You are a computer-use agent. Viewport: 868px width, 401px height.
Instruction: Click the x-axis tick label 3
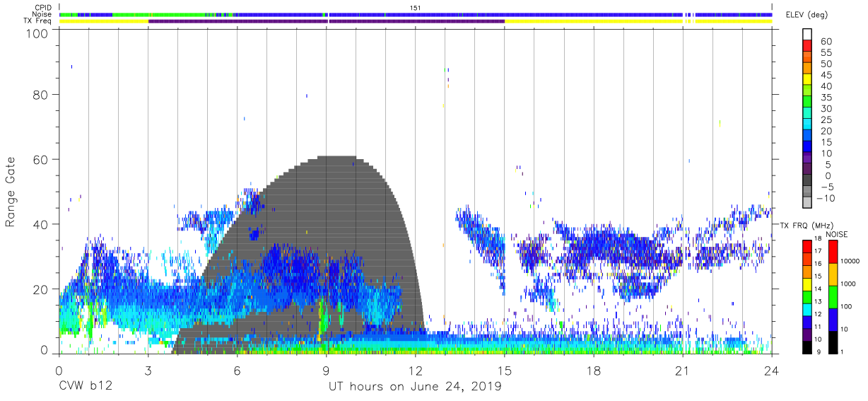pos(148,371)
